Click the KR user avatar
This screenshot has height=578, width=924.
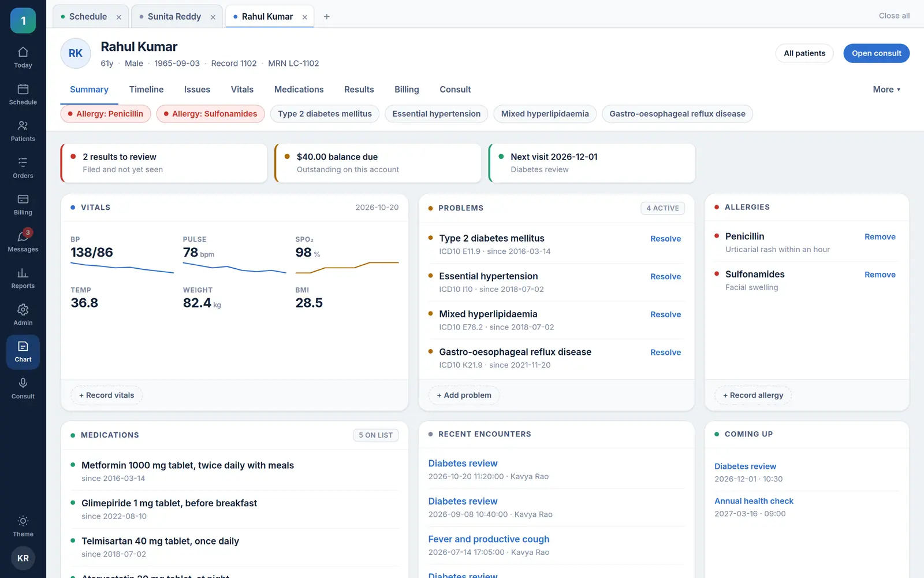tap(23, 558)
